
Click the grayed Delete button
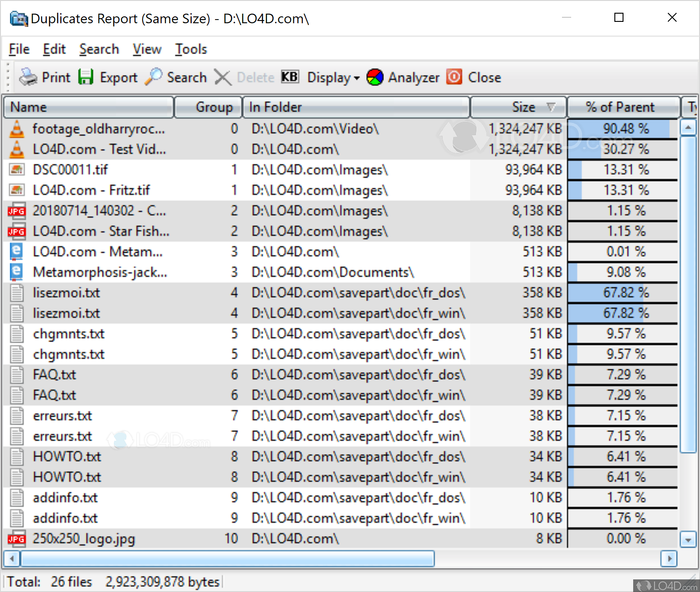244,77
